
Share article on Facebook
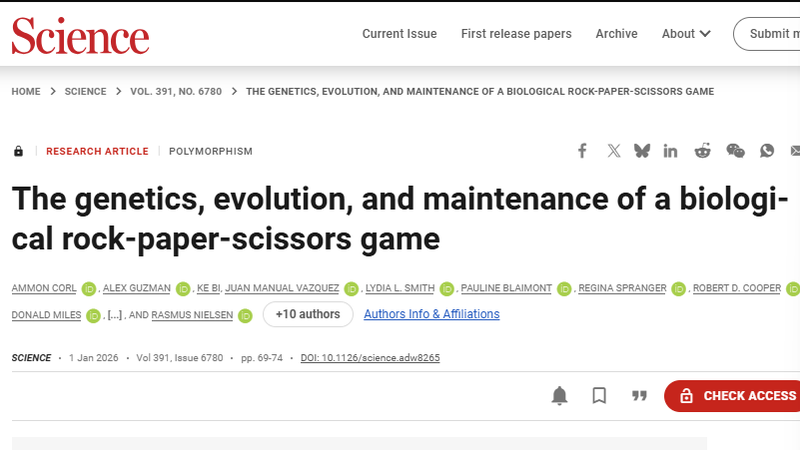(582, 151)
